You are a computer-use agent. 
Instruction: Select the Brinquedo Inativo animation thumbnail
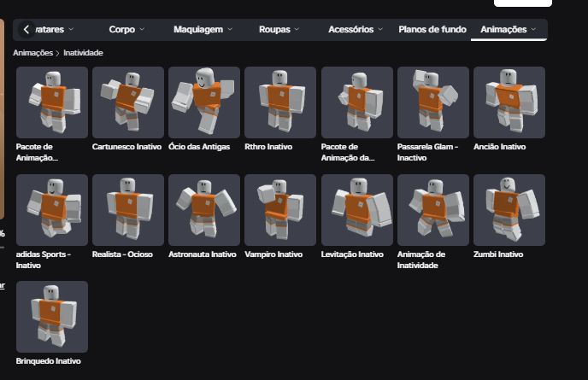click(52, 317)
